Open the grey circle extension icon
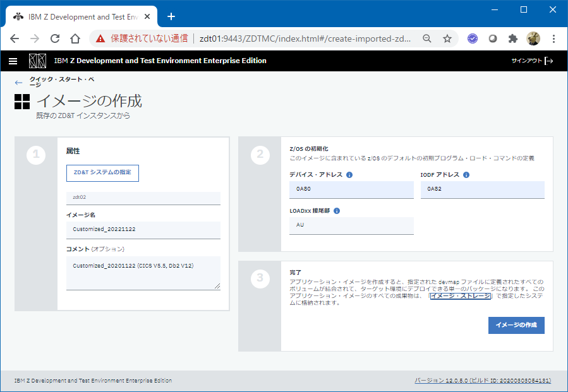 point(493,39)
